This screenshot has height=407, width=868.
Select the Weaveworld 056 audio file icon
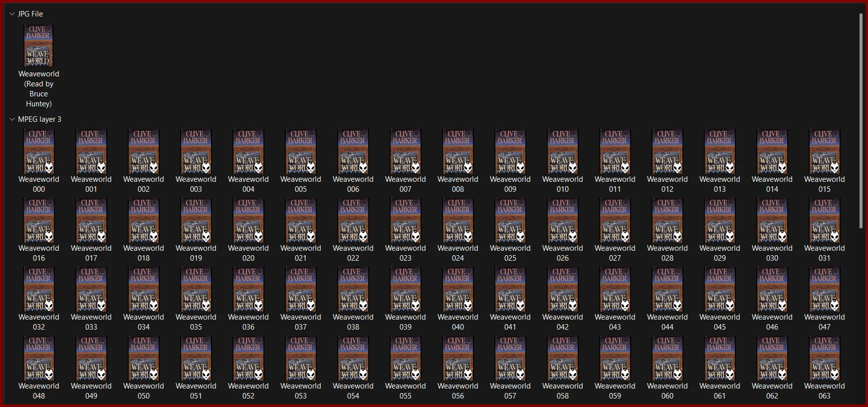458,358
